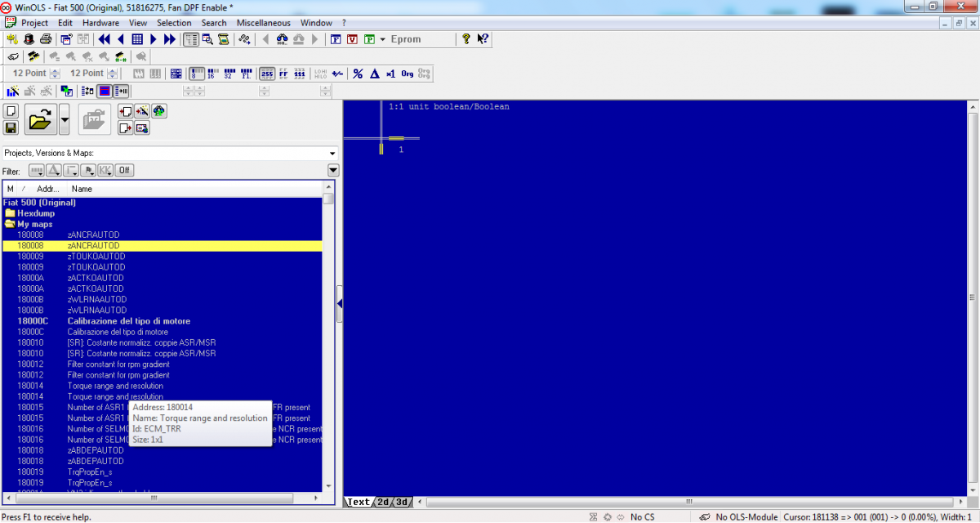Open the Projects, Versions & Maps combo box

(x=170, y=153)
